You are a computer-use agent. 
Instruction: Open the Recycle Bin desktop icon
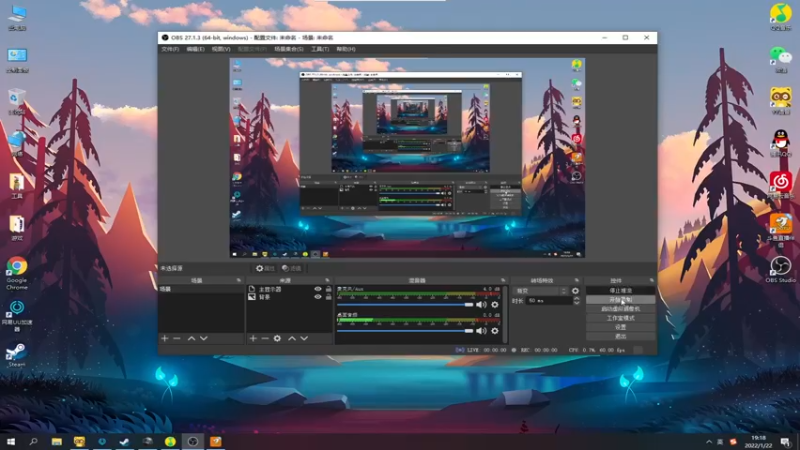(x=17, y=101)
